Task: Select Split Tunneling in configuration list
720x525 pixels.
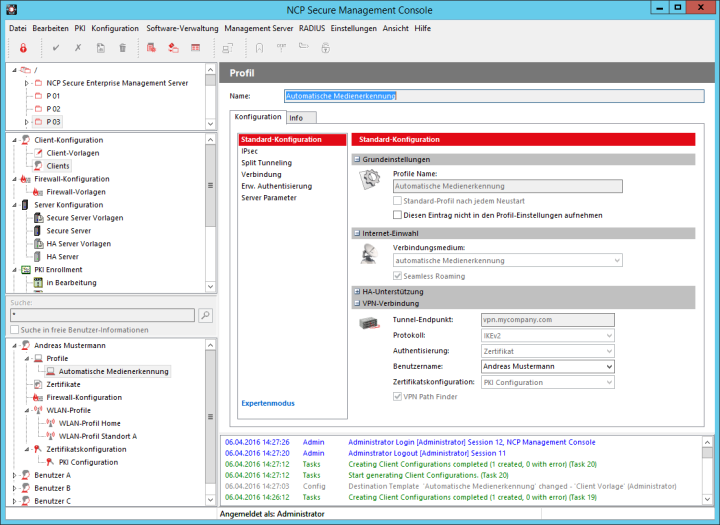Action: [x=266, y=162]
